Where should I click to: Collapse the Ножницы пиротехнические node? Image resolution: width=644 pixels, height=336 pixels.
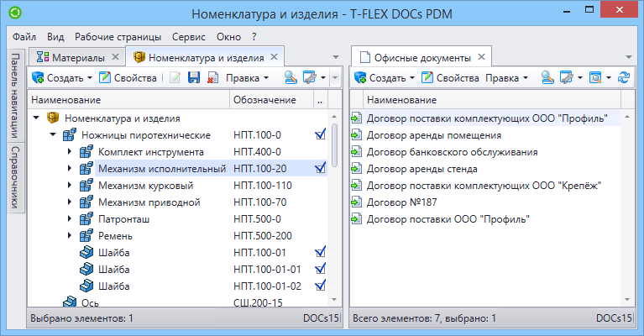coord(53,134)
